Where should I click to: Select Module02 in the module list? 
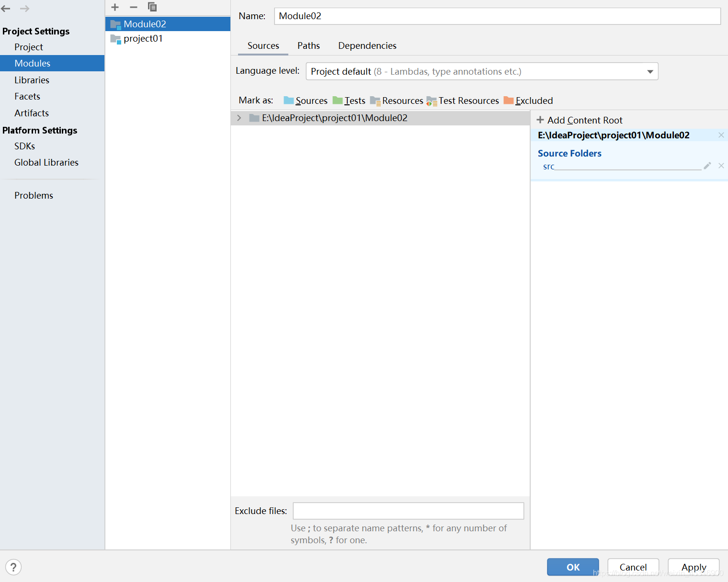click(168, 24)
